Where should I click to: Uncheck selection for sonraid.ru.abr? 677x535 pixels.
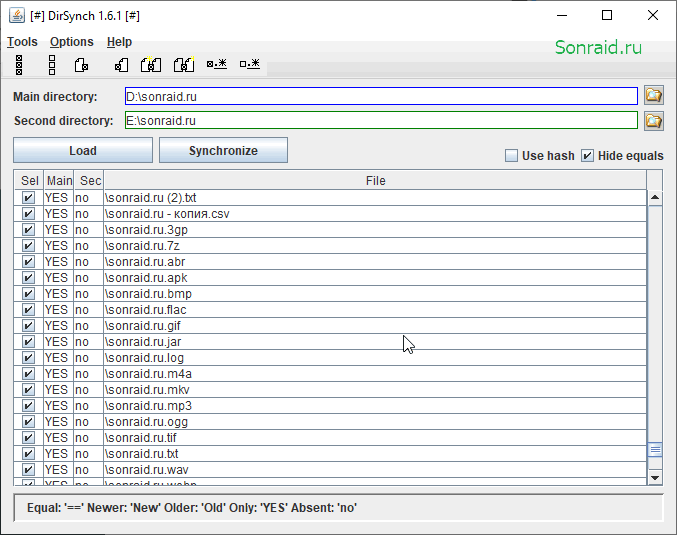28,262
